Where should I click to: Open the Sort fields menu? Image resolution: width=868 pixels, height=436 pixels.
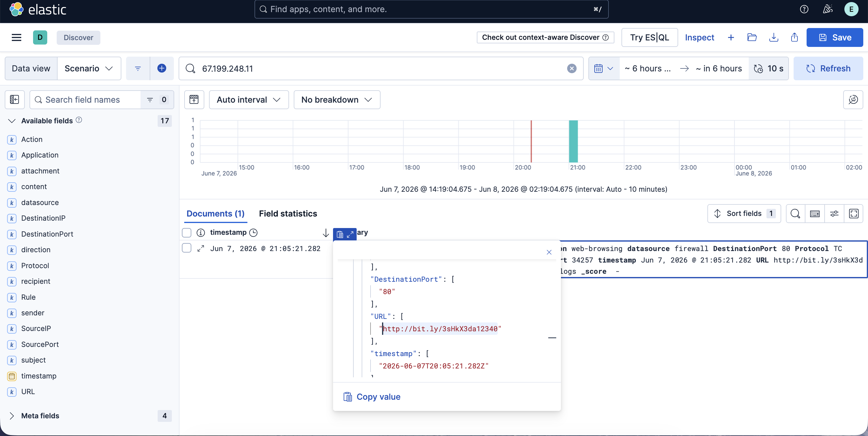pyautogui.click(x=744, y=214)
